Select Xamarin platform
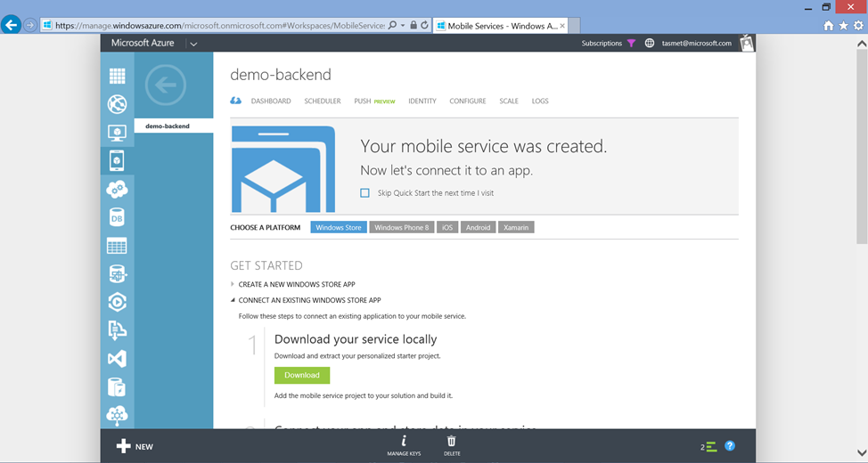 click(516, 227)
